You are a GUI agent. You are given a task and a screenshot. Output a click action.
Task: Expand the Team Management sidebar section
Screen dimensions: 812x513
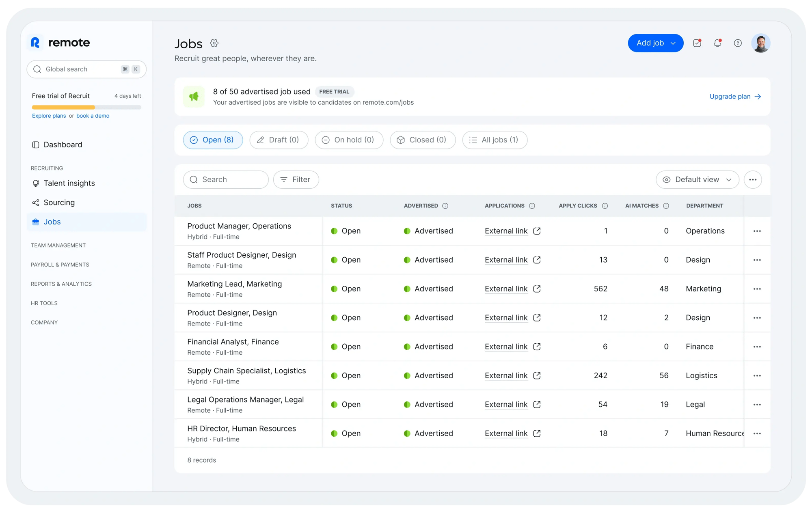coord(58,245)
